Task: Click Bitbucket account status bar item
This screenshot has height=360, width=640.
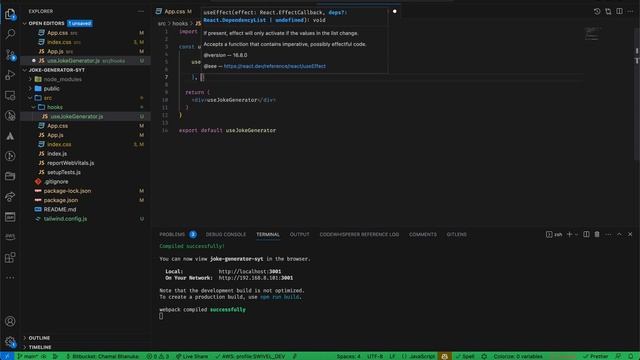Action: 102,356
